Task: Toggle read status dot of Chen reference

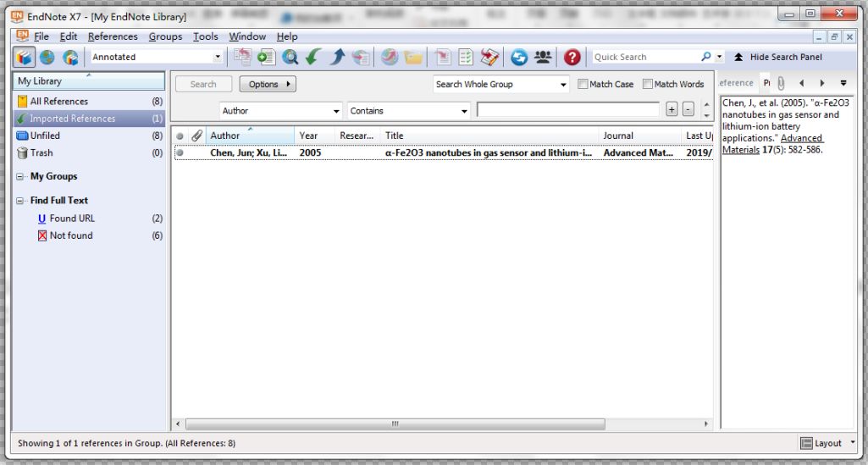Action: click(180, 152)
